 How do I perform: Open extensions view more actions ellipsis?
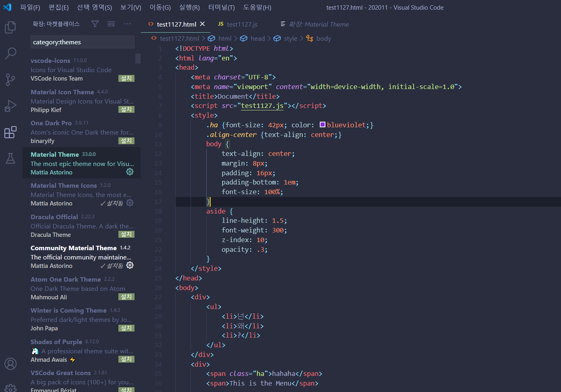click(127, 24)
